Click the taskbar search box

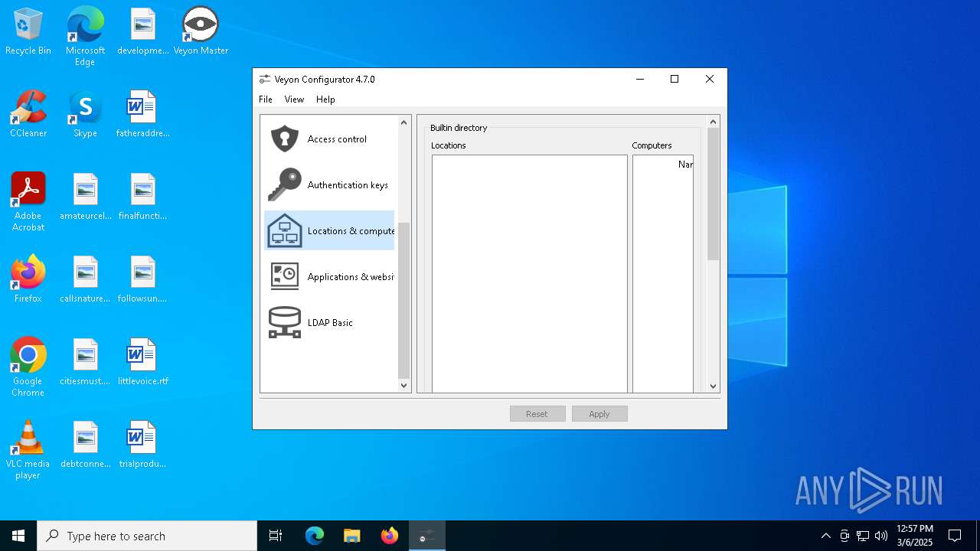coord(147,536)
